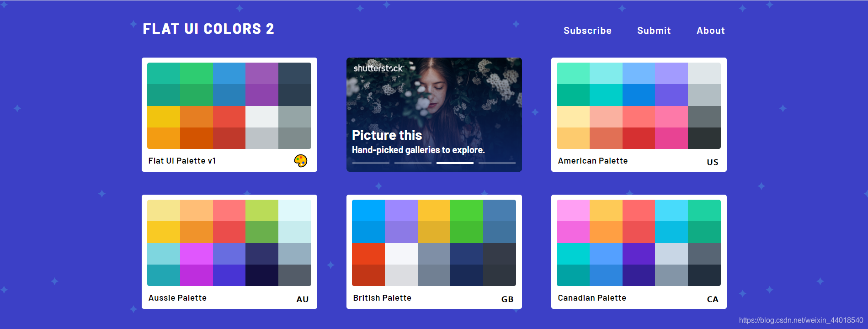Screen dimensions: 868x329
Task: Pick the pale yellow swatch in Aussie Palette
Action: pyautogui.click(x=164, y=211)
